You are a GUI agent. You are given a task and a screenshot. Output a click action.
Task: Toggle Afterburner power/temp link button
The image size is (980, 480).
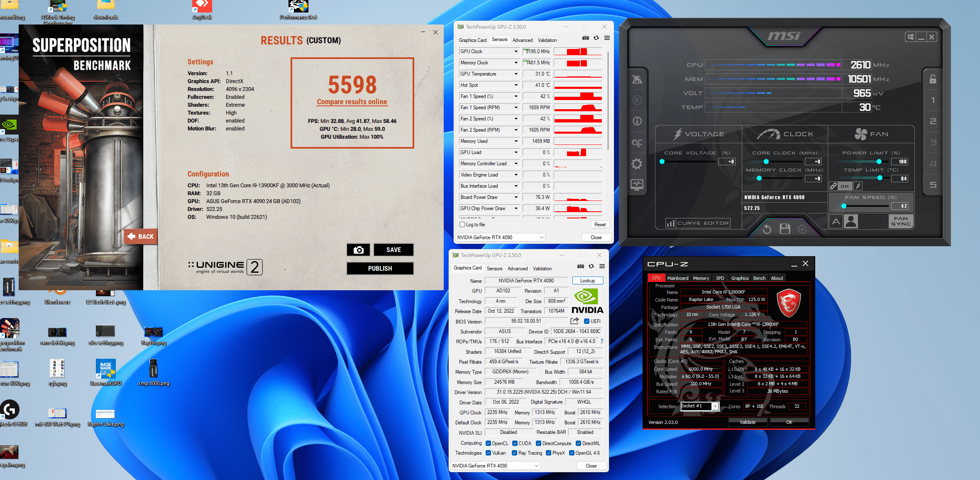(x=833, y=186)
